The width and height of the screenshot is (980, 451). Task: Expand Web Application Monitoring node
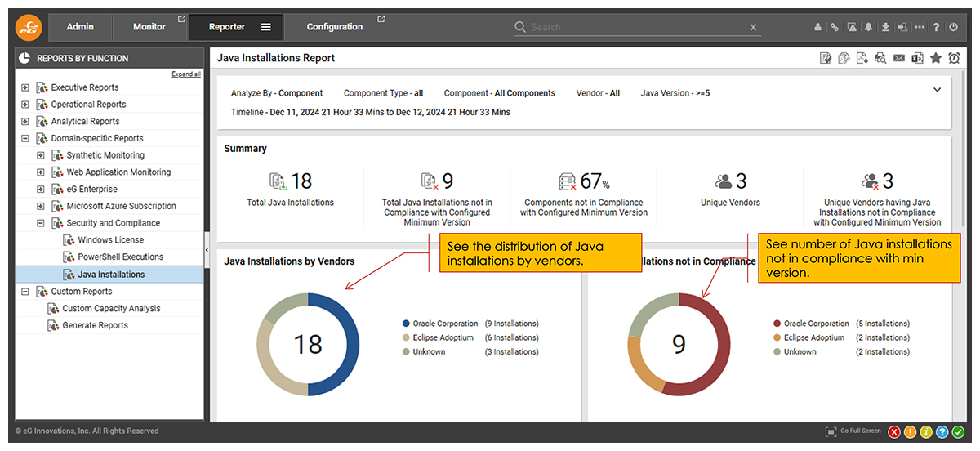point(41,172)
